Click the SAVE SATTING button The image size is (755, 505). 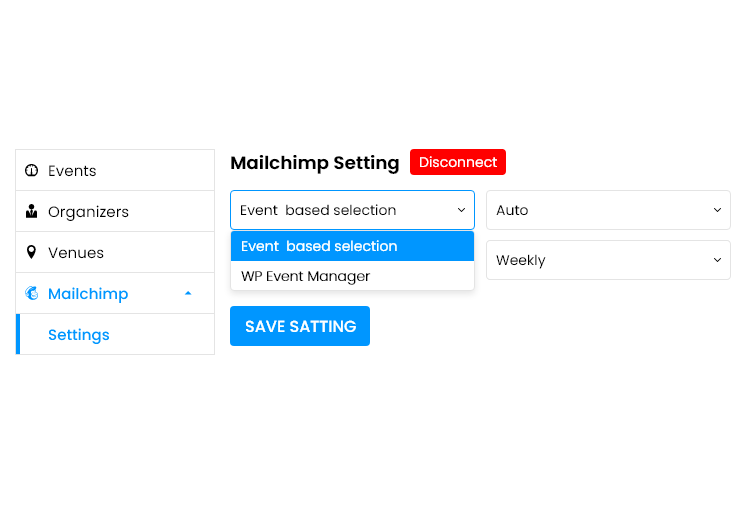pyautogui.click(x=300, y=326)
